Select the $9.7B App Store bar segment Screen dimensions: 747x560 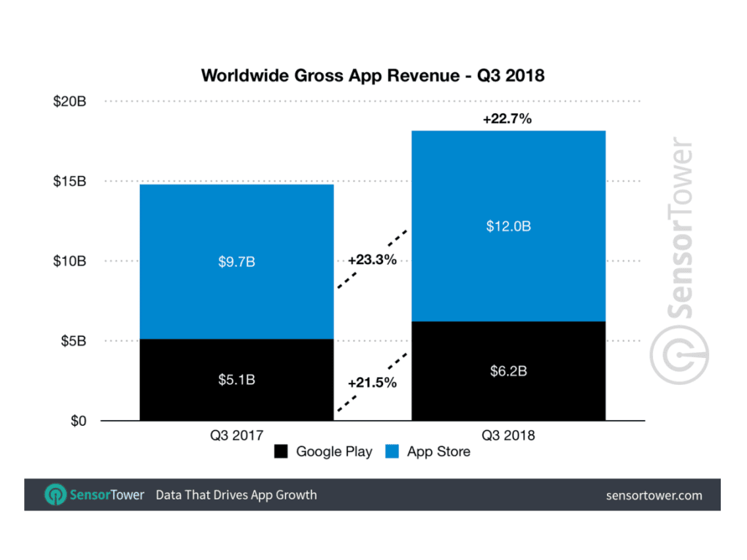[236, 261]
